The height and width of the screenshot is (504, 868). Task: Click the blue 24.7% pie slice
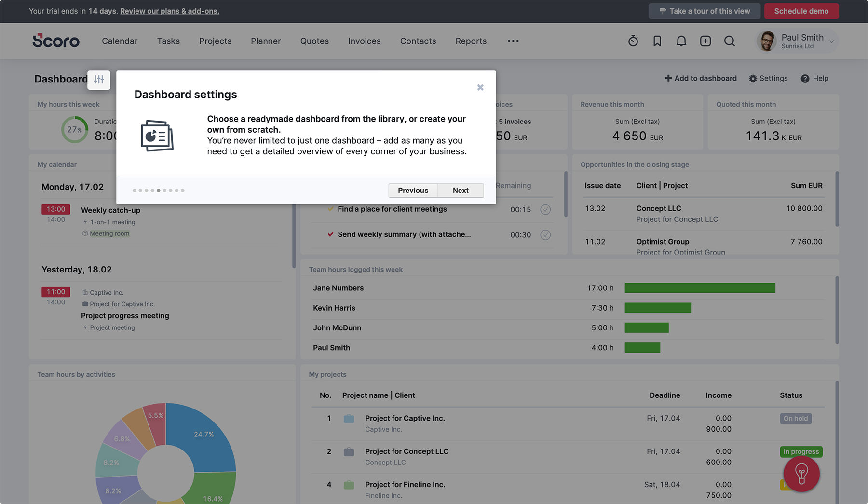click(203, 434)
